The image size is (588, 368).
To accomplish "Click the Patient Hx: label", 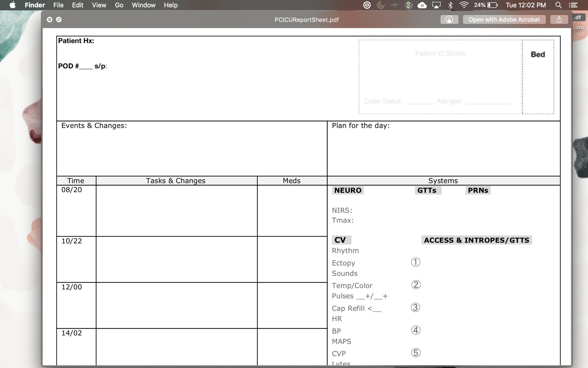I will click(x=76, y=41).
